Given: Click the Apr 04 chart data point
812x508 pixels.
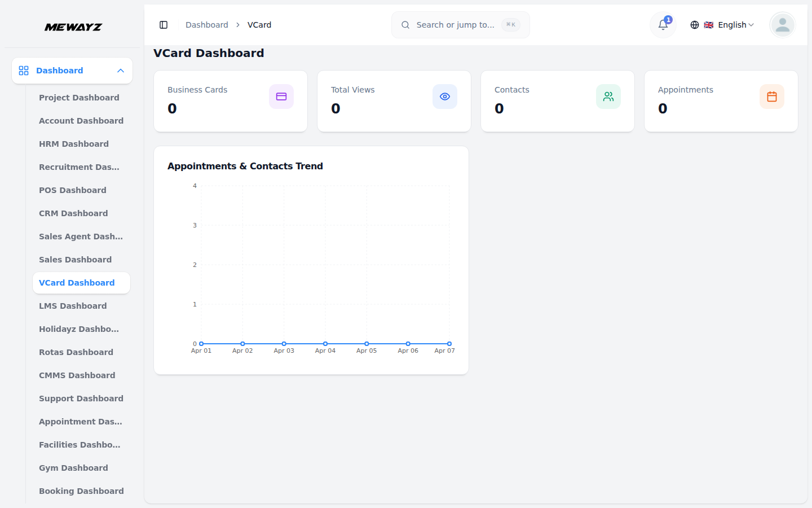Looking at the screenshot, I should tap(325, 344).
